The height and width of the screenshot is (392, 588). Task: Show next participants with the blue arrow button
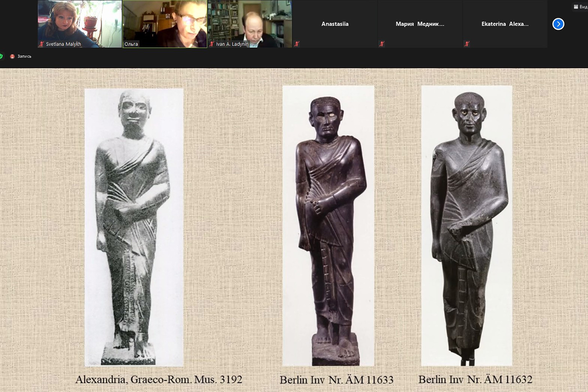click(x=558, y=24)
